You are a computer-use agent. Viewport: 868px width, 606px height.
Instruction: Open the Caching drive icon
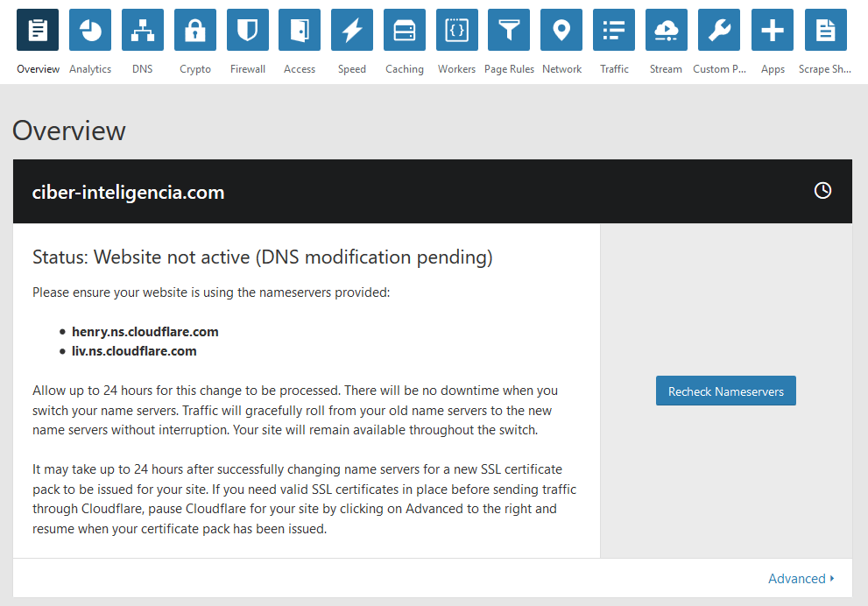(x=405, y=30)
